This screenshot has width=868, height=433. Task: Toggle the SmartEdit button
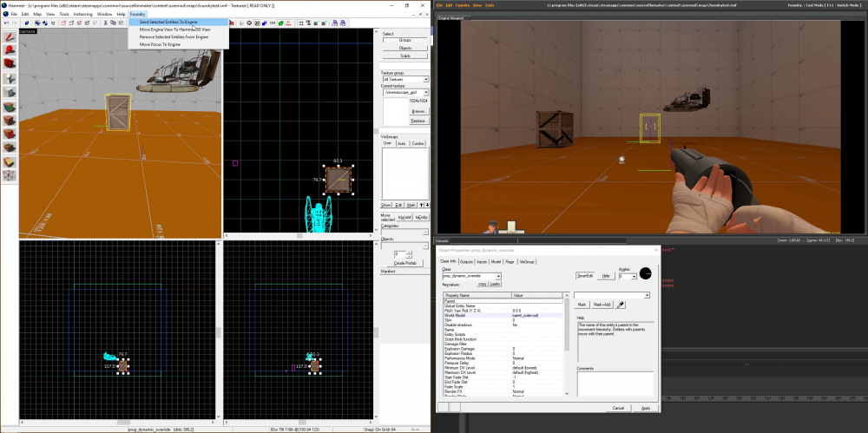[x=585, y=276]
